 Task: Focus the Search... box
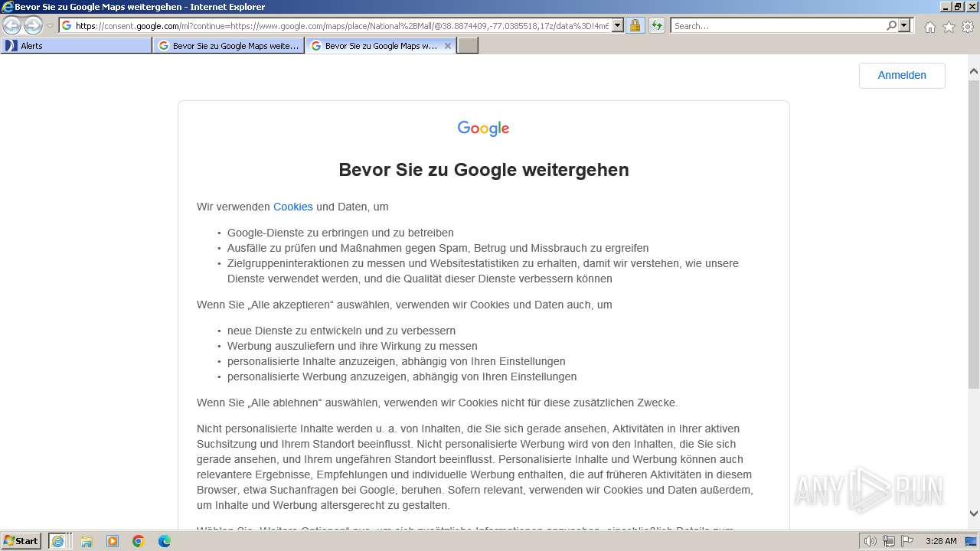[778, 25]
